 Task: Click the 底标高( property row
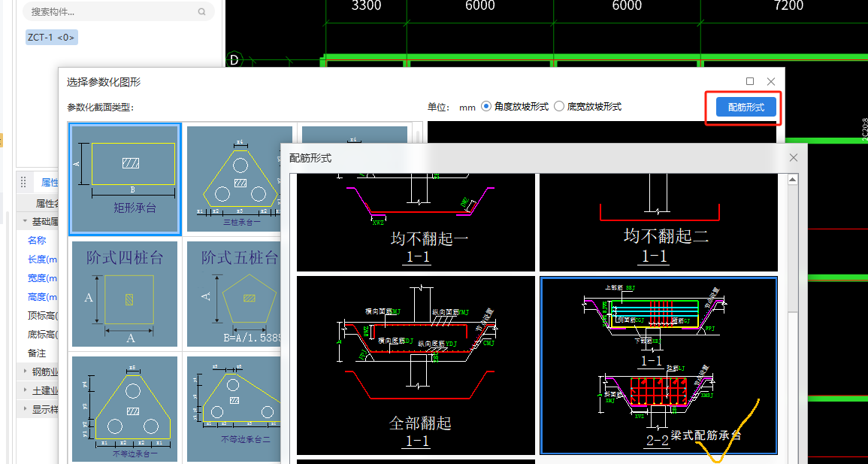[37, 334]
